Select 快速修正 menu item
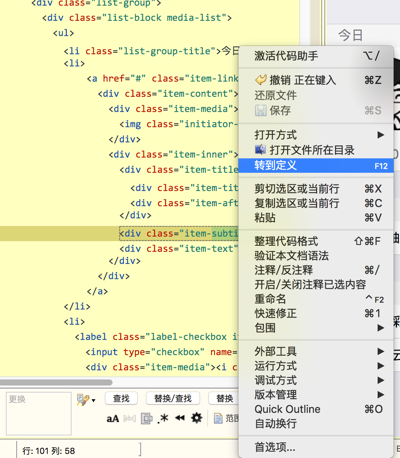The width and height of the screenshot is (400, 458). tap(316, 313)
